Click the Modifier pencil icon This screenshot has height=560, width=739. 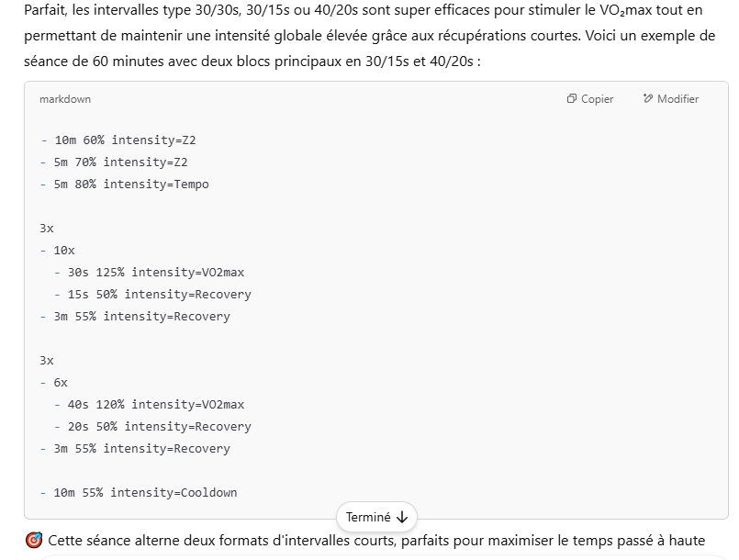coord(648,98)
